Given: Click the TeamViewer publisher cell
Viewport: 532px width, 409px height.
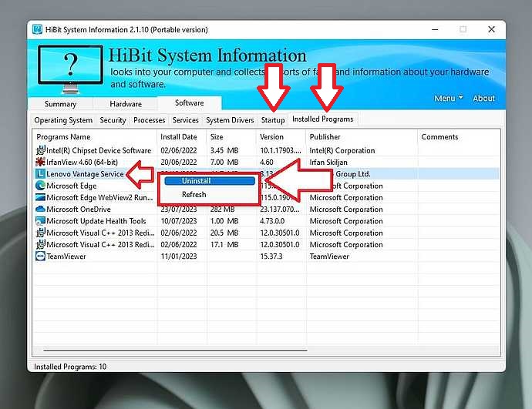Looking at the screenshot, I should 329,256.
